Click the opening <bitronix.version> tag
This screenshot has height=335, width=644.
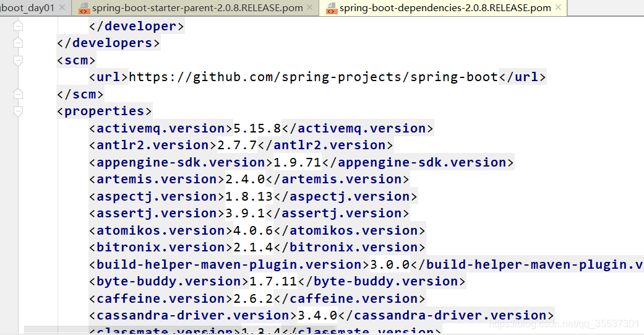(x=161, y=248)
